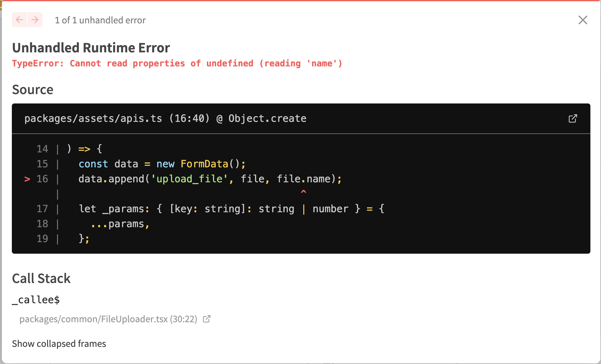Click the '...params,' code on line 18
The width and height of the screenshot is (601, 364).
(120, 224)
